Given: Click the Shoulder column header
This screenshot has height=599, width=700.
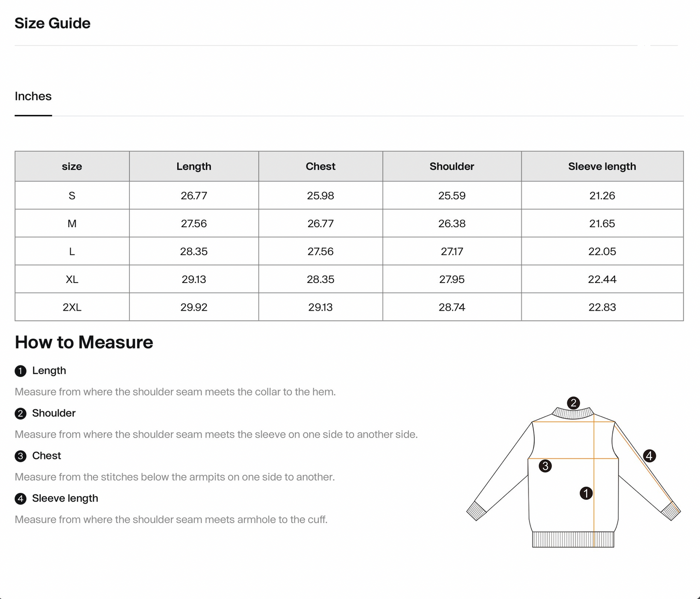Looking at the screenshot, I should 451,166.
